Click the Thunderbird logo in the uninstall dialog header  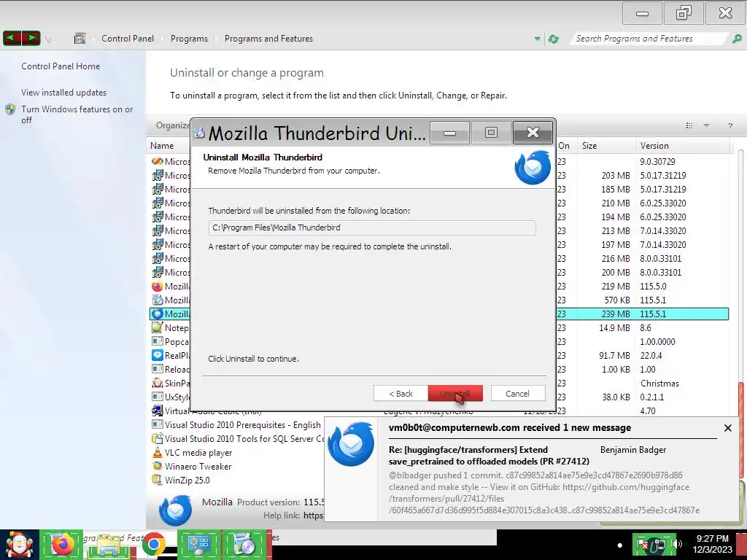533,168
